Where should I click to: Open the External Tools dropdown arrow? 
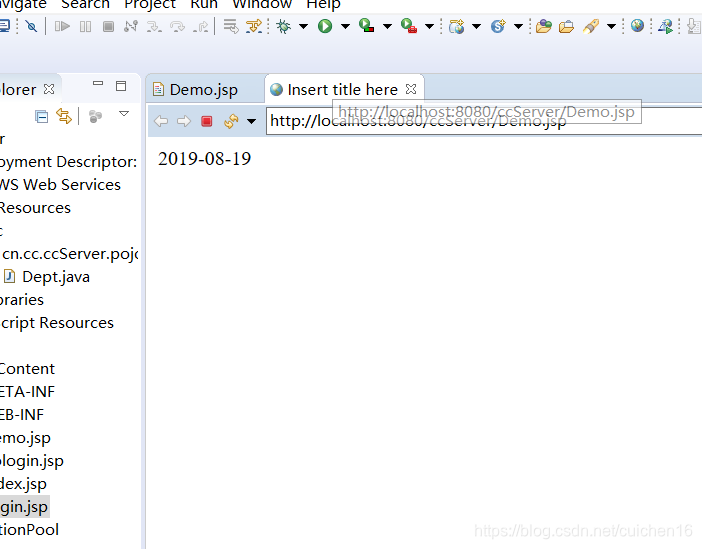tap(429, 26)
